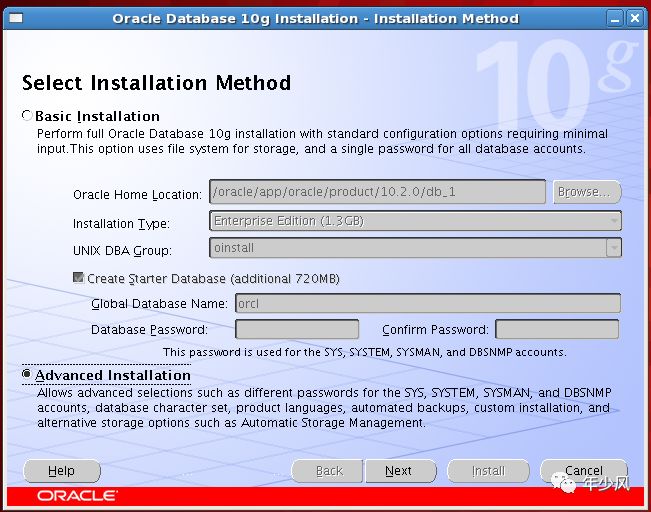Click the Browse button
Viewport: 651px width, 512px height.
[x=587, y=192]
